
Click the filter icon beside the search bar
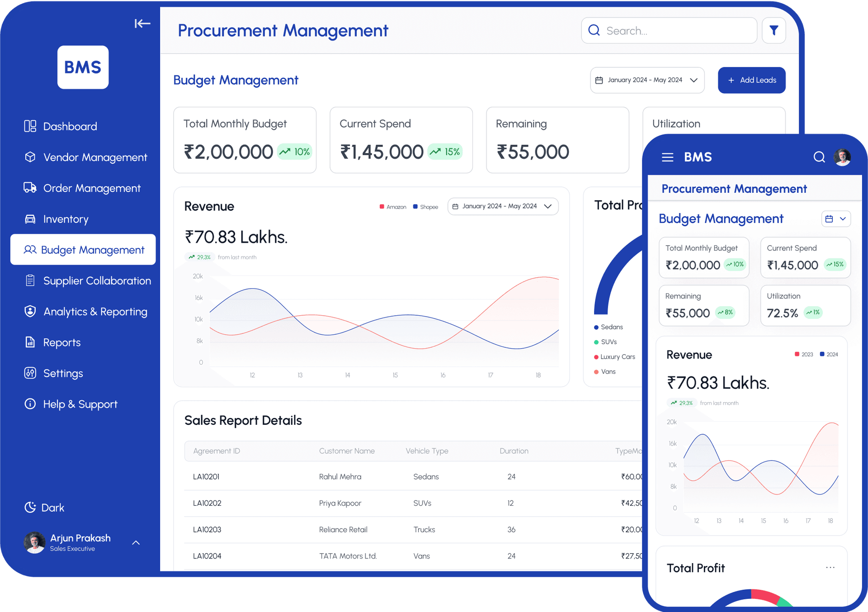(774, 30)
